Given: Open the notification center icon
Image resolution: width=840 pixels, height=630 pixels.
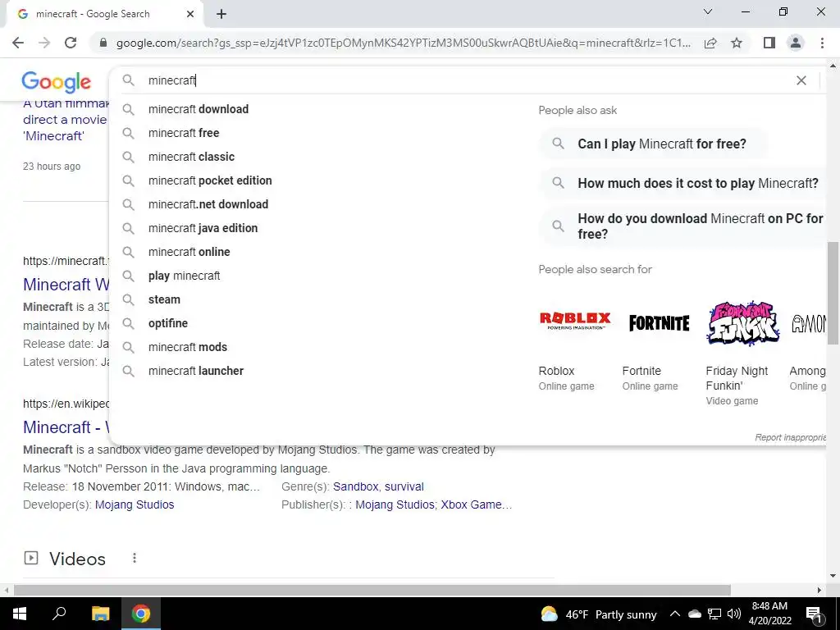Looking at the screenshot, I should pyautogui.click(x=814, y=614).
